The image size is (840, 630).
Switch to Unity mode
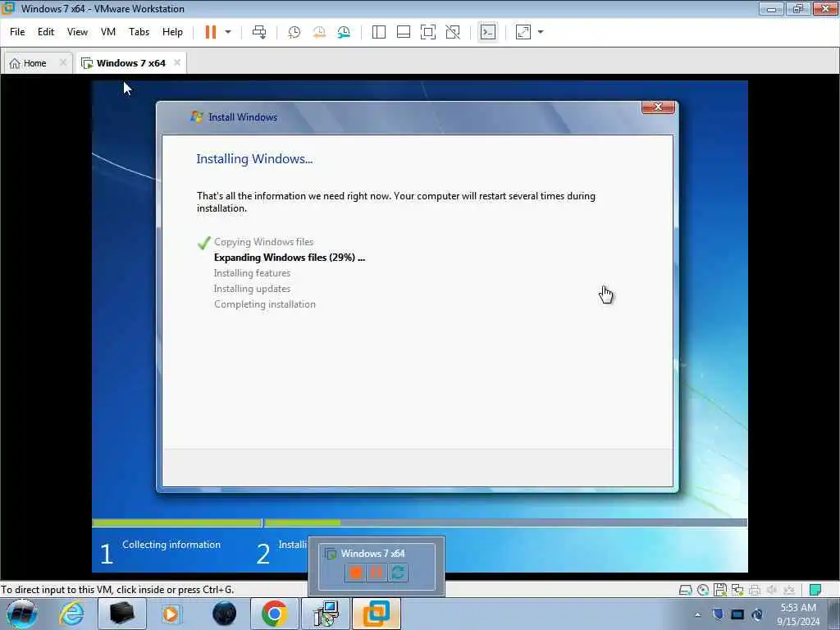point(453,32)
